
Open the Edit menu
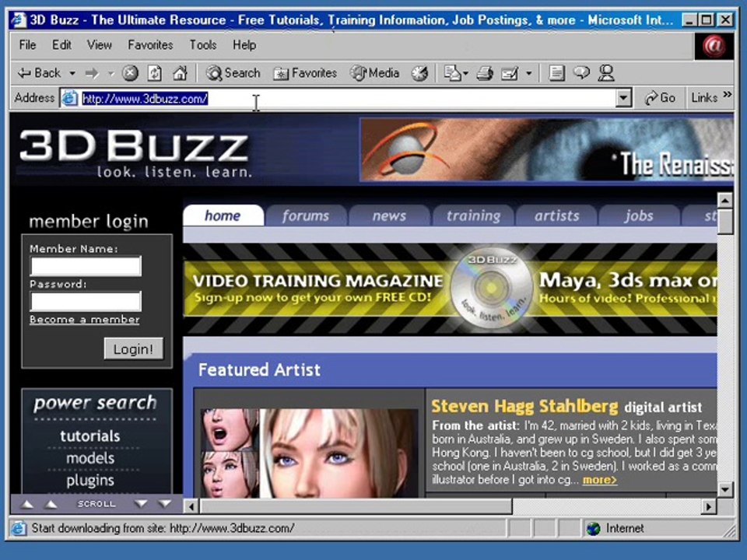point(62,45)
